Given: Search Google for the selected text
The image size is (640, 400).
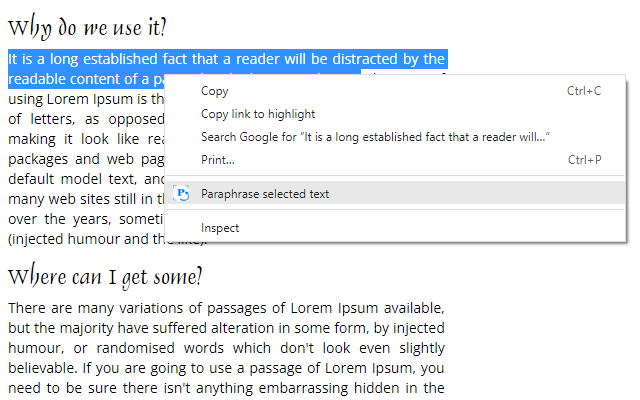Looking at the screenshot, I should [x=375, y=137].
